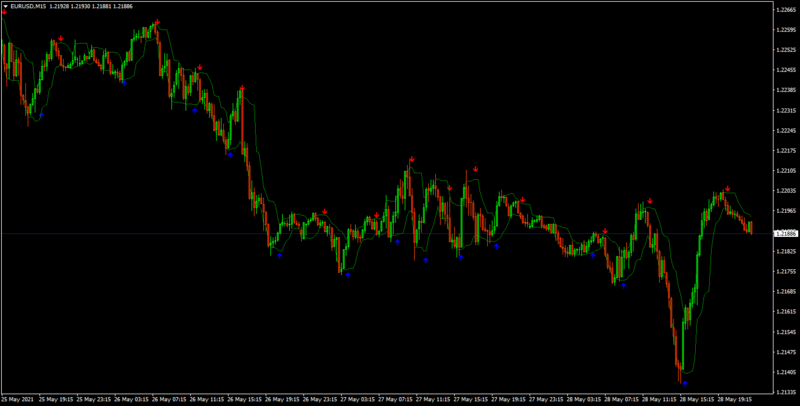
Task: Click price scale value 1.21965
Action: (x=785, y=211)
